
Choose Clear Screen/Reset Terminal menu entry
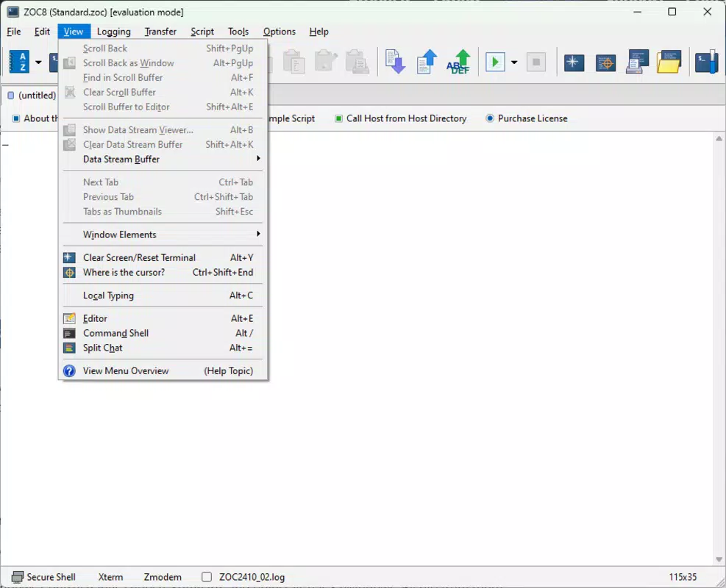point(163,258)
